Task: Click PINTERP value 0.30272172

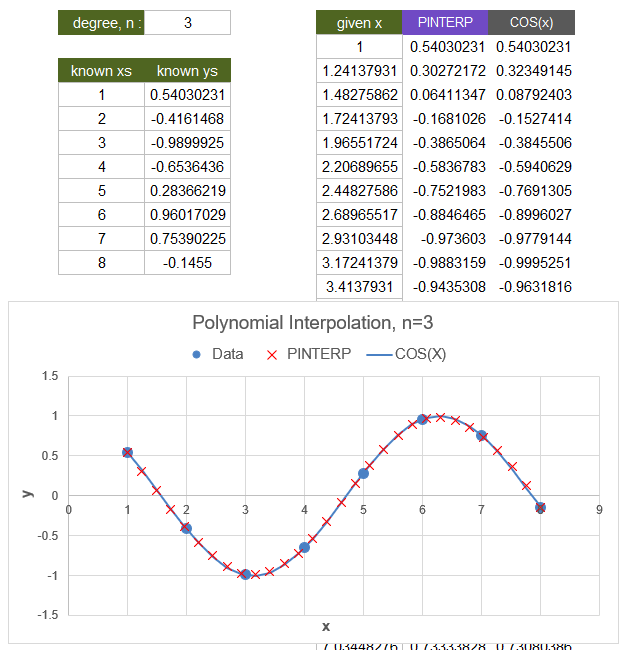Action: point(447,70)
